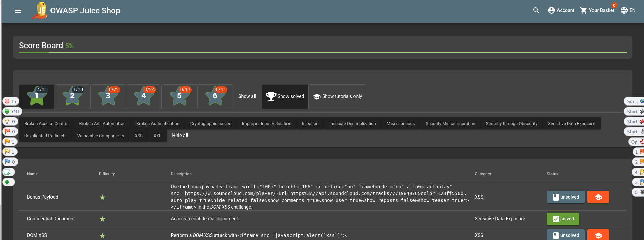This screenshot has width=644, height=240.
Task: Open Your Basket cart
Action: pyautogui.click(x=597, y=10)
